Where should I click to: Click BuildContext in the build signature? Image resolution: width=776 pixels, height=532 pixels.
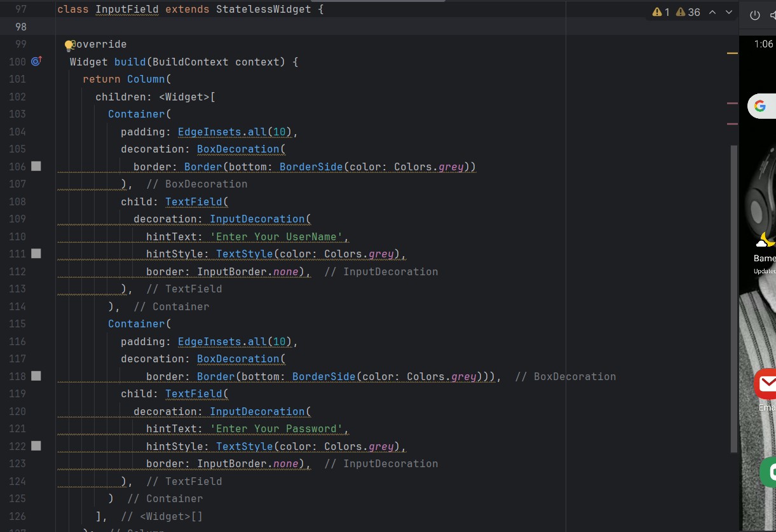[x=191, y=62]
